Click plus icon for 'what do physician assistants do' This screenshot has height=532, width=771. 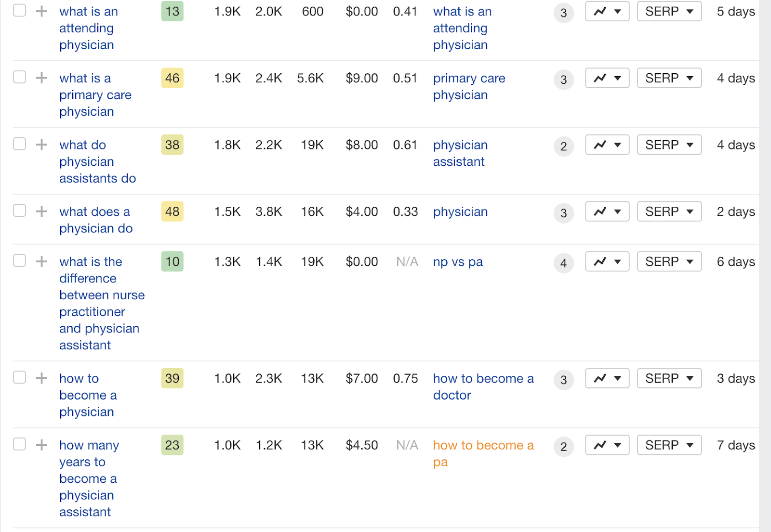pyautogui.click(x=42, y=145)
